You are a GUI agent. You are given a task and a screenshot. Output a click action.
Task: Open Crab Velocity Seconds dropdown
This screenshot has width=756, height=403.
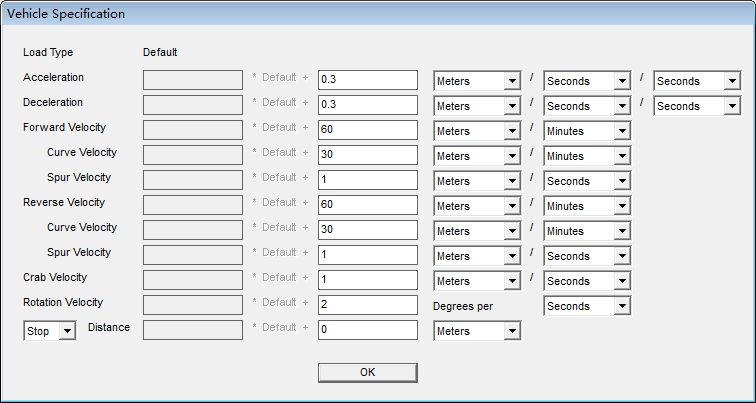(587, 281)
